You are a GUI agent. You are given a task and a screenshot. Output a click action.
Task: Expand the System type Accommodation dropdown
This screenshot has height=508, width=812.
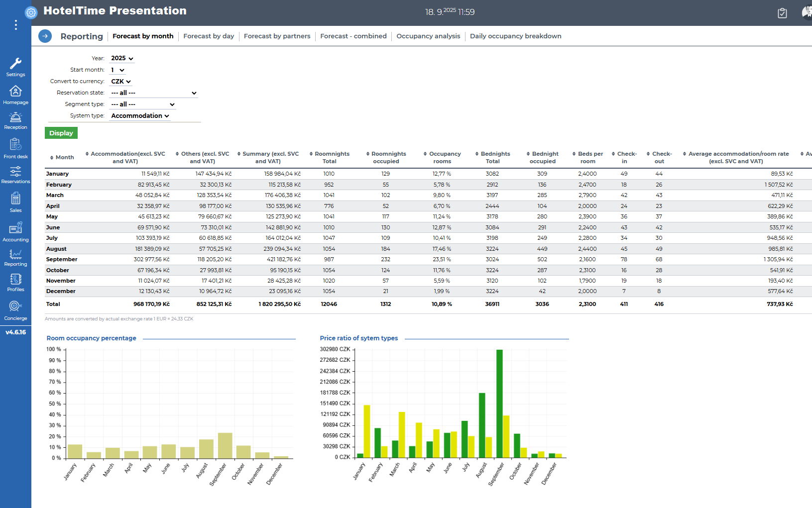[140, 116]
